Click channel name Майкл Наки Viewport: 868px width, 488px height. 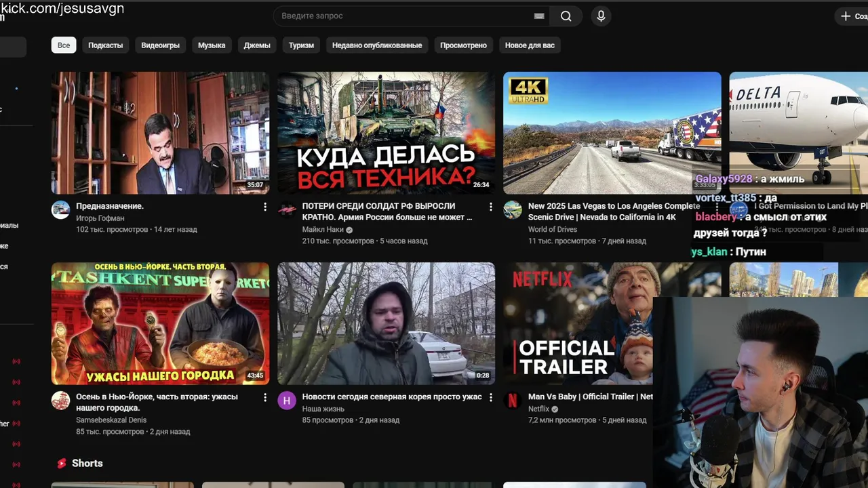(x=323, y=230)
